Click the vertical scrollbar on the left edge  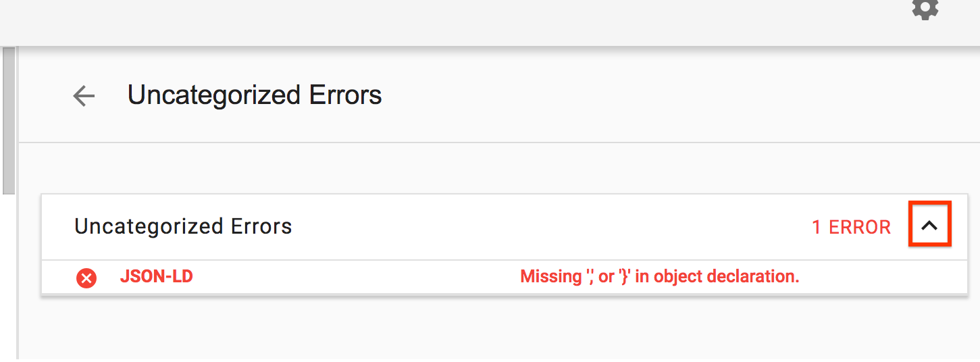8,122
